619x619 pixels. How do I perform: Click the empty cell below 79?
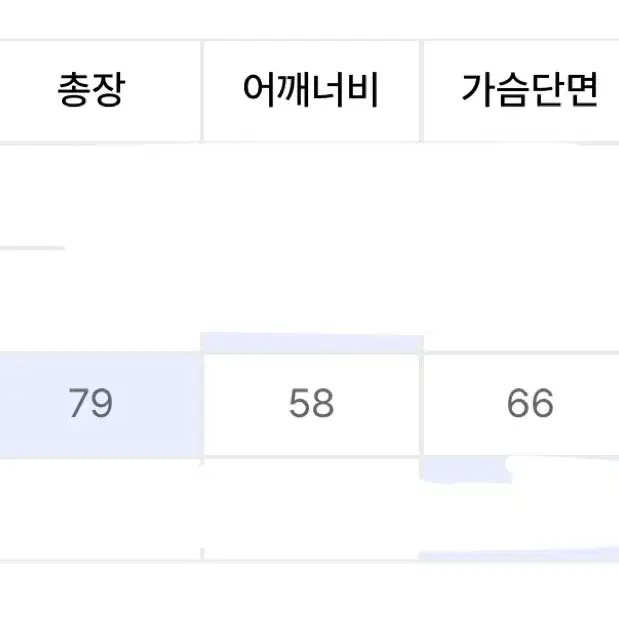pos(100,509)
